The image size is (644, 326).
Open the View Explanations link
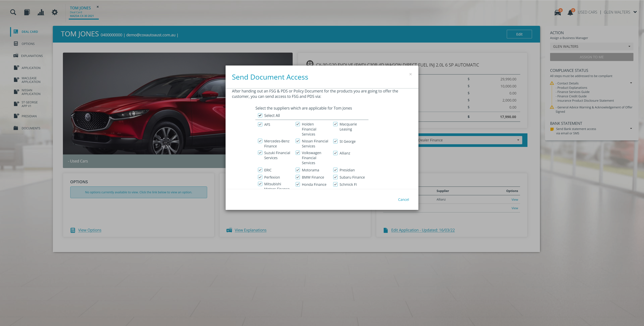point(251,230)
